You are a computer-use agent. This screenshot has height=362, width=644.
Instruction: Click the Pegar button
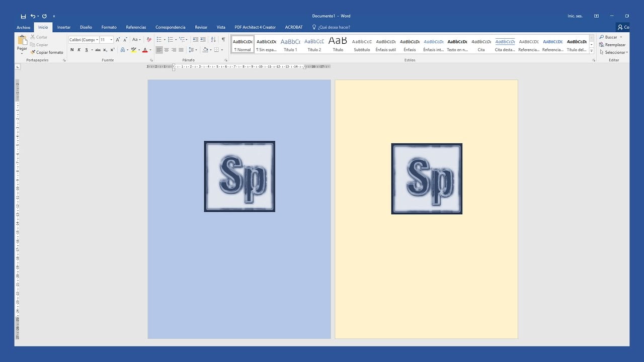point(22,45)
